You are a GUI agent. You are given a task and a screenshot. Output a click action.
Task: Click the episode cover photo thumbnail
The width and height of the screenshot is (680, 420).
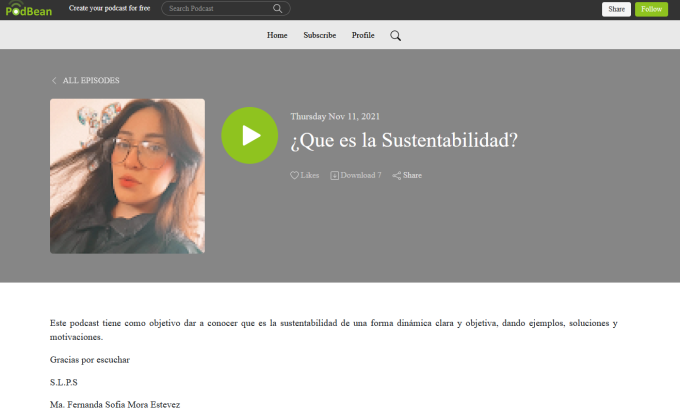(x=127, y=175)
